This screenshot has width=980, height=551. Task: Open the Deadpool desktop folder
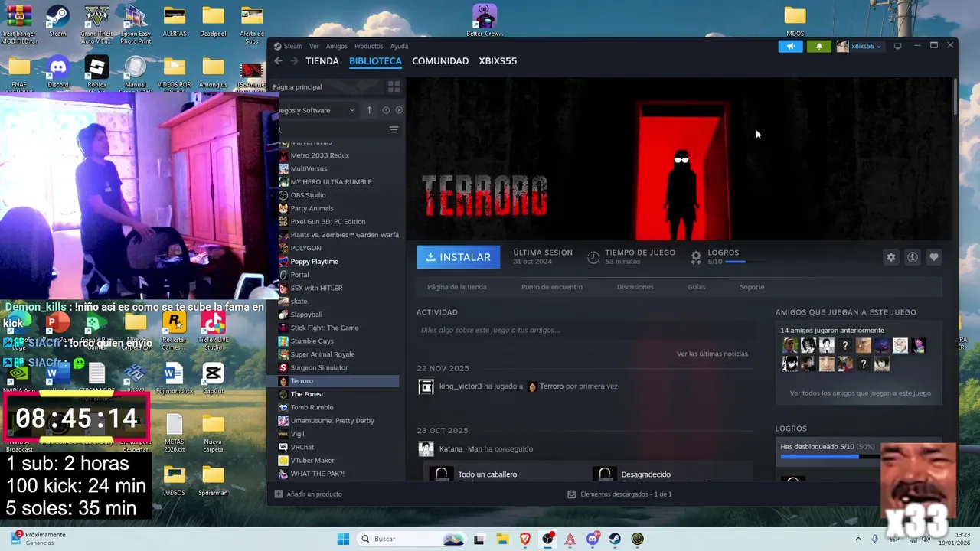click(x=213, y=22)
